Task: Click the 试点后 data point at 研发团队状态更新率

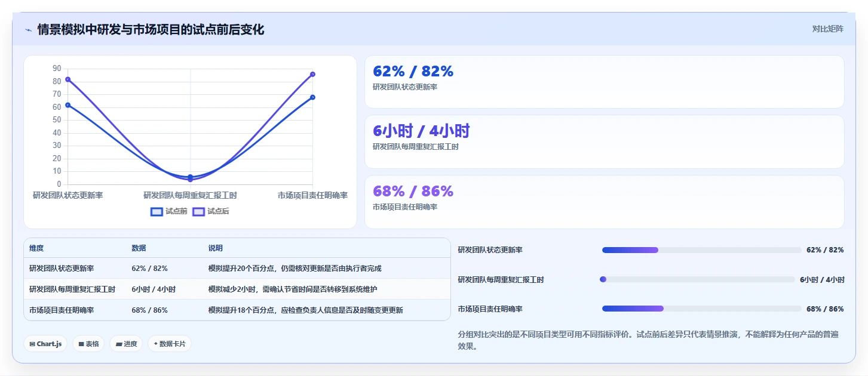Action: tap(68, 79)
